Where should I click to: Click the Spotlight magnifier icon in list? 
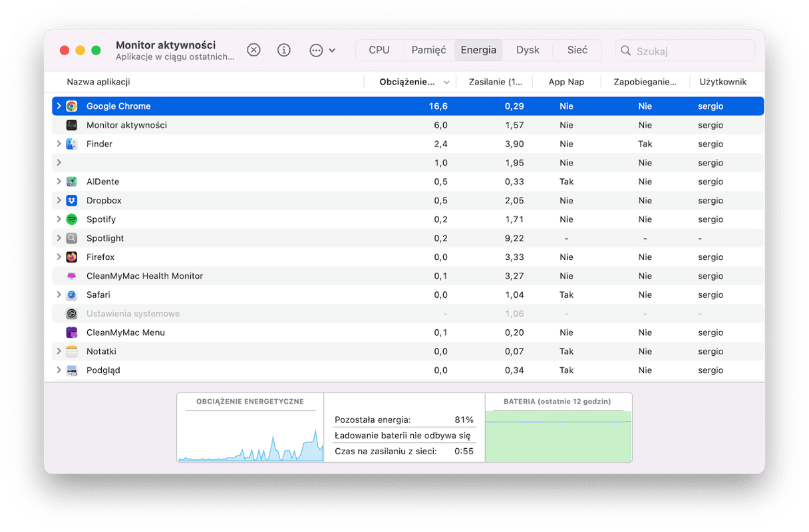pyautogui.click(x=72, y=238)
